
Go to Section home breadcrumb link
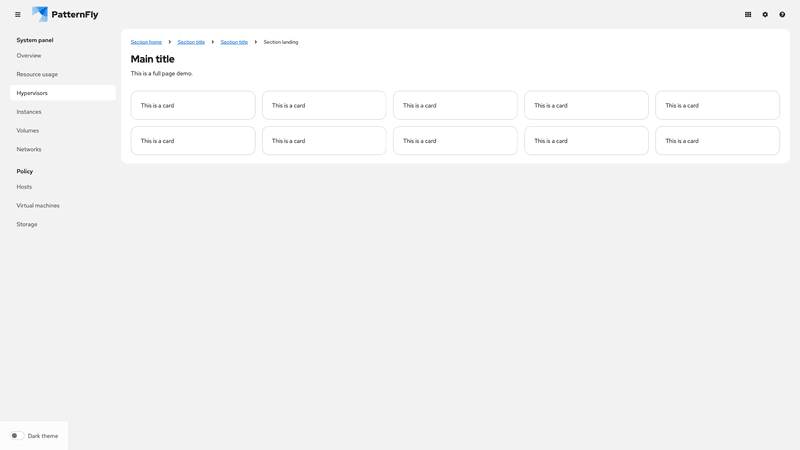click(x=146, y=42)
